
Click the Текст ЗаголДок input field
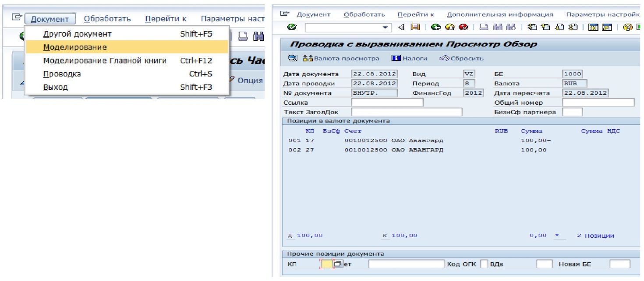[406, 112]
